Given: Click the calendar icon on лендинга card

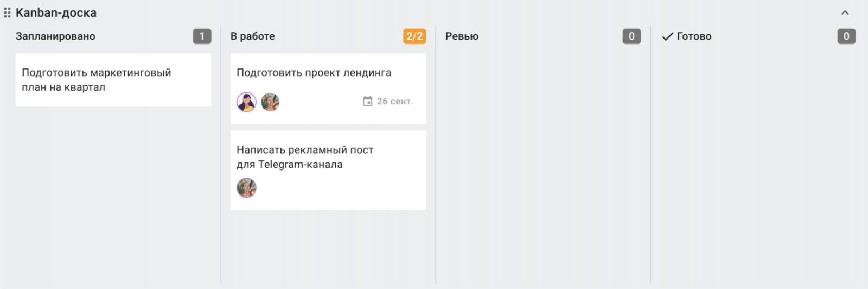Looking at the screenshot, I should point(367,102).
